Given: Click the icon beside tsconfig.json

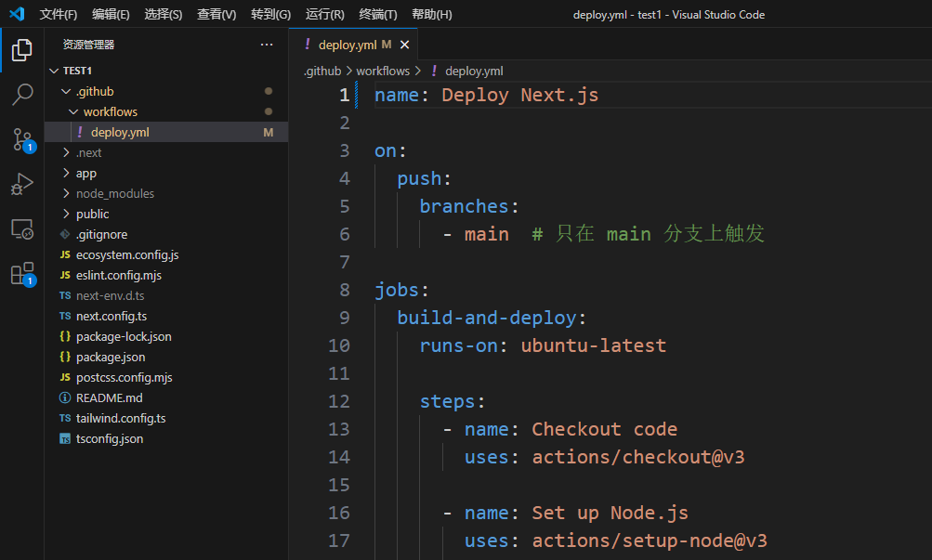Looking at the screenshot, I should coord(65,439).
